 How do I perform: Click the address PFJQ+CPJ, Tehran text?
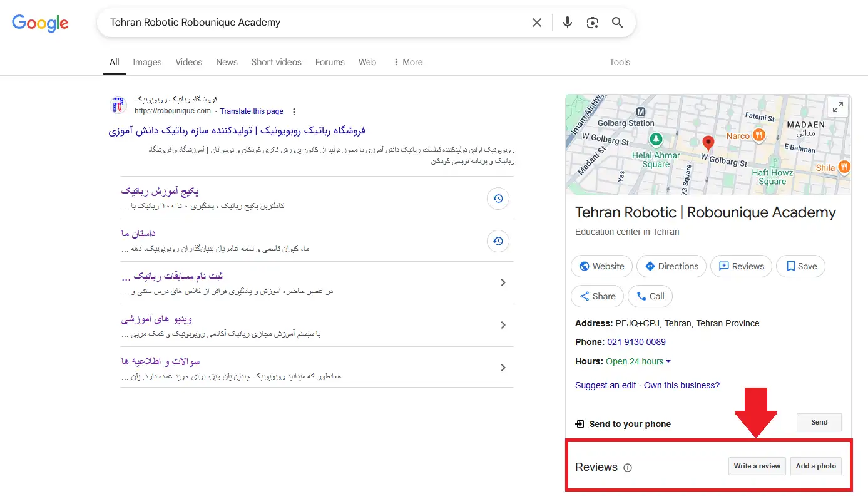(687, 323)
